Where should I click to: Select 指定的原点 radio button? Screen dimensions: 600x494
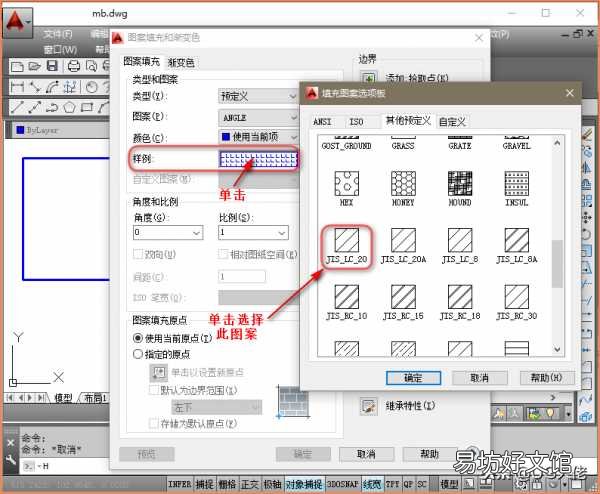click(x=138, y=354)
